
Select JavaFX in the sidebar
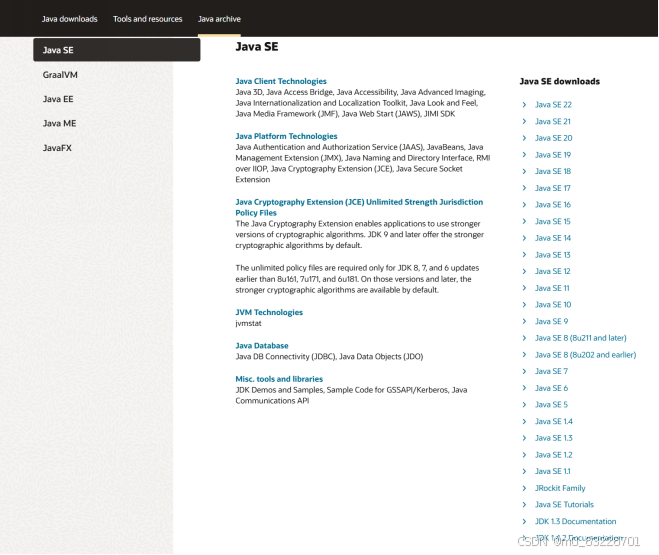click(x=57, y=148)
